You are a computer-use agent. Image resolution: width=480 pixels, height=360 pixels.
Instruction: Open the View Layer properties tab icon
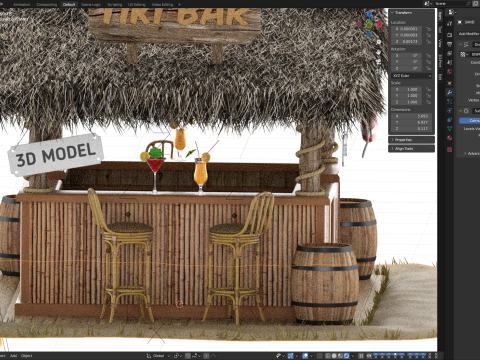[449, 53]
